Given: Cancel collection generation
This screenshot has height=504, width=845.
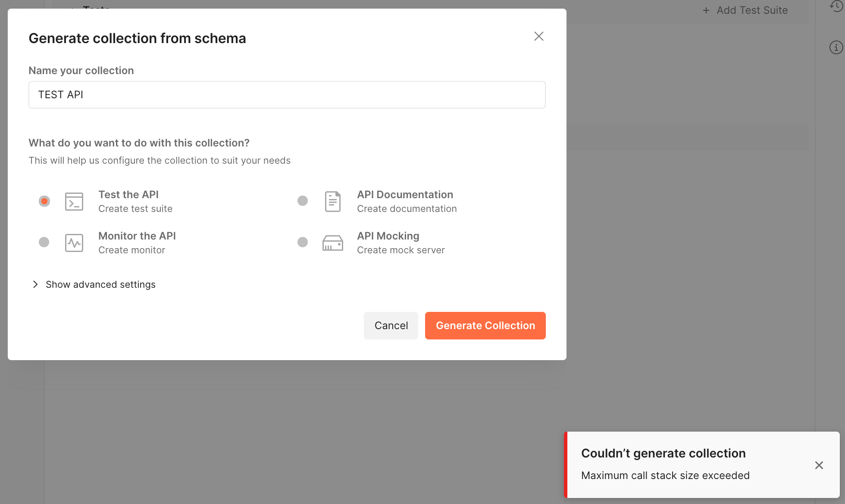Looking at the screenshot, I should [391, 325].
